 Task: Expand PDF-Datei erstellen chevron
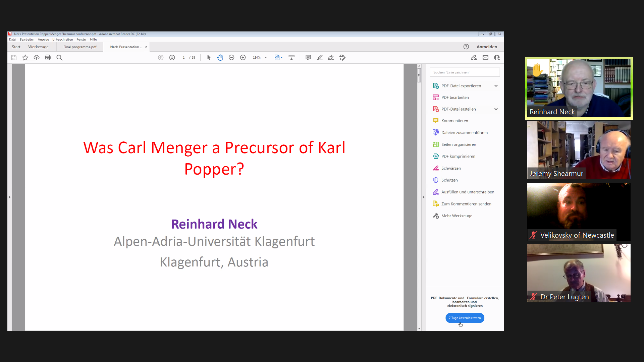496,109
